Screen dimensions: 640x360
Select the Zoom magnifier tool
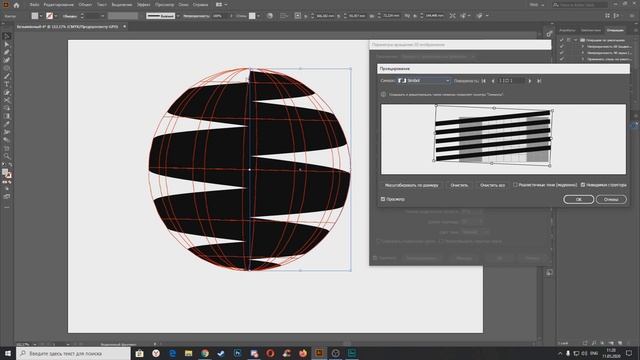tap(7, 156)
